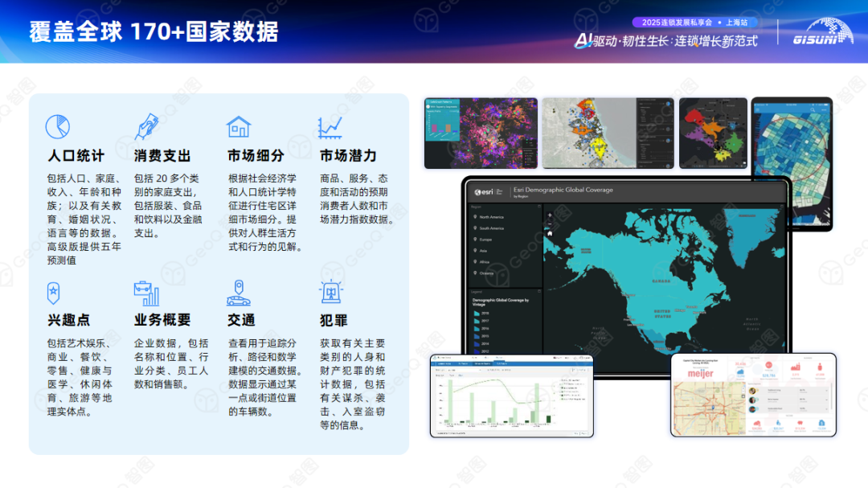Screen dimensions: 868x488
Task: Click the 兴趣点 heading
Action: tap(68, 320)
